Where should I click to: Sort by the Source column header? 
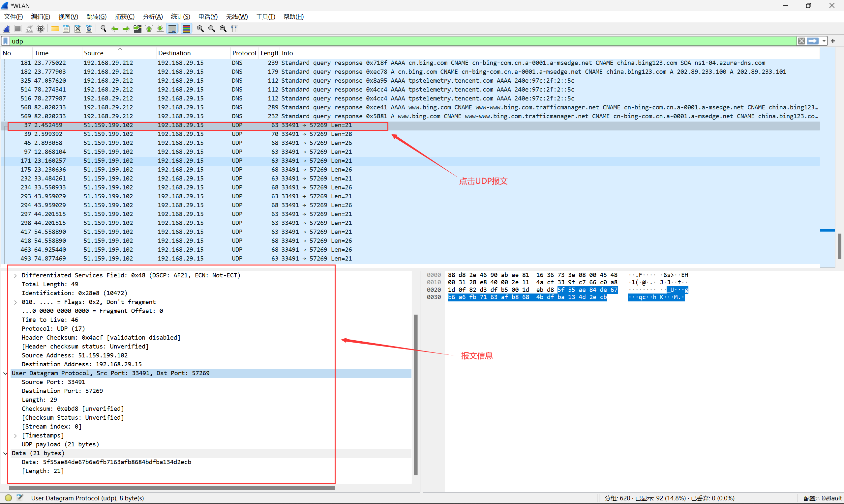pos(119,53)
